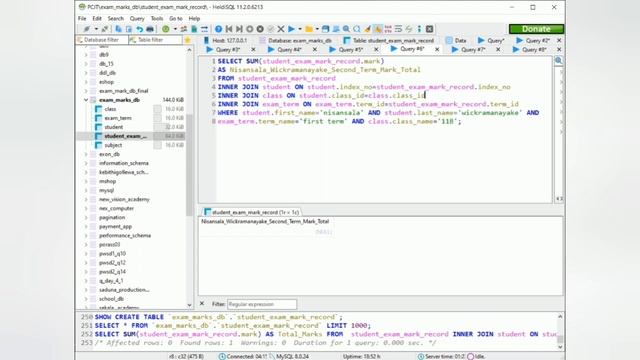The height and width of the screenshot is (360, 640).
Task: Run the query with the blue Execute icon
Action: point(291,29)
